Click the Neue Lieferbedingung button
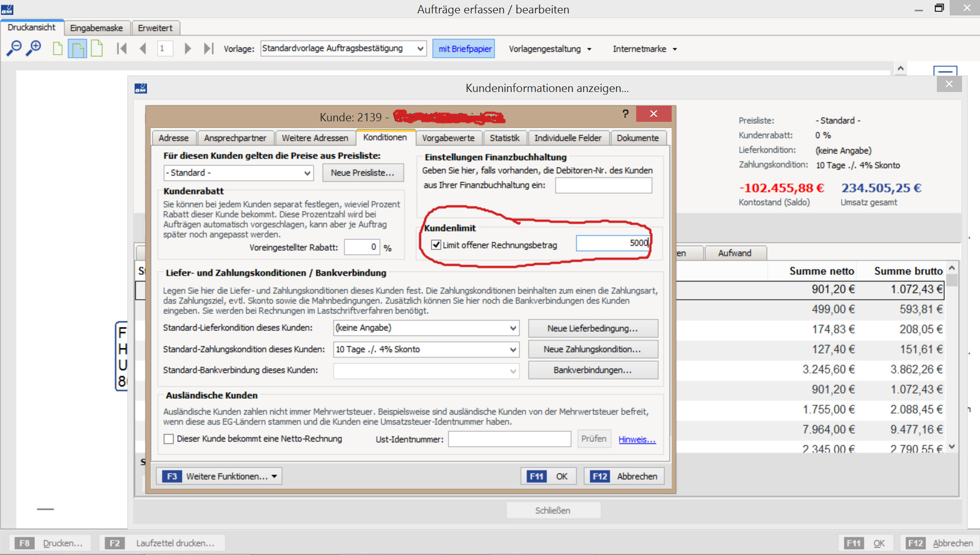The image size is (980, 555). [x=593, y=328]
